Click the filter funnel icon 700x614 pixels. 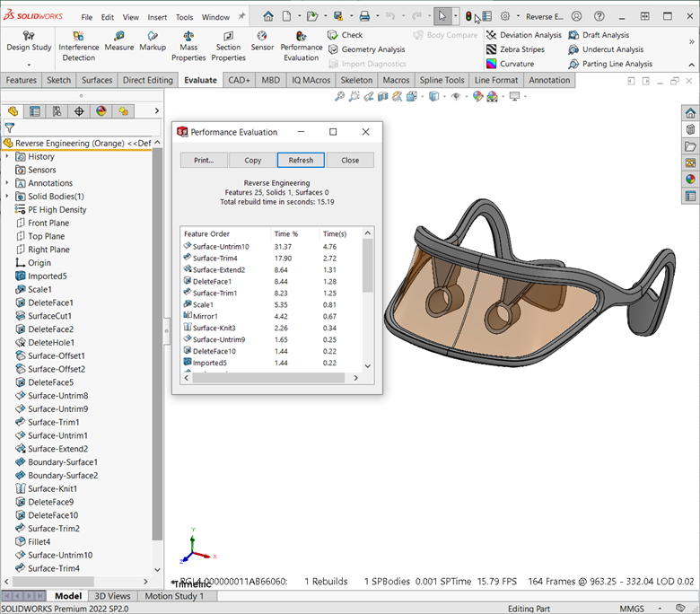[9, 128]
